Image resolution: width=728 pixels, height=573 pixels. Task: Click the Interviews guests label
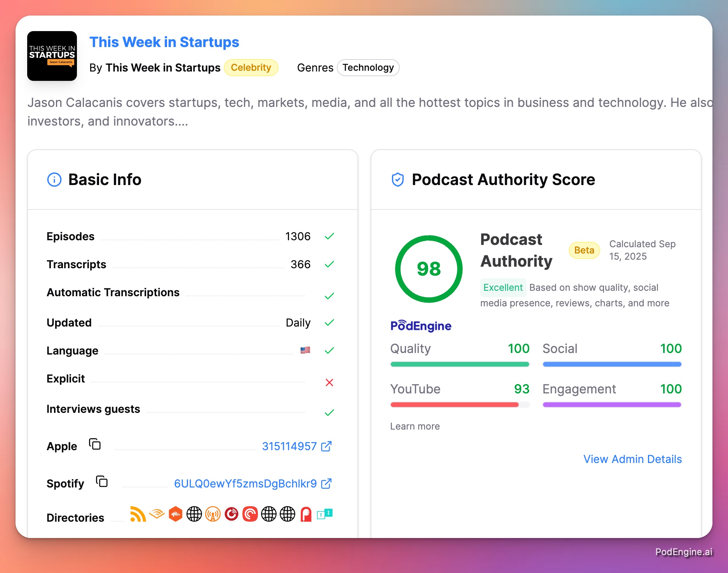[93, 409]
